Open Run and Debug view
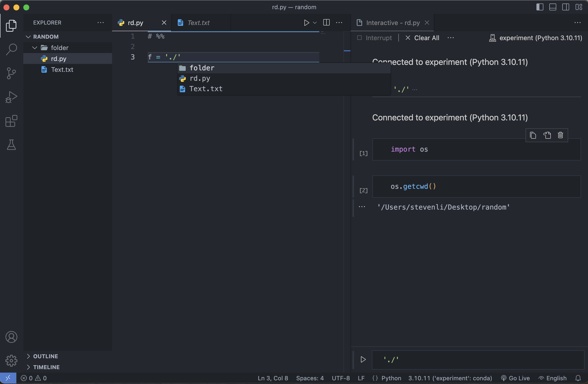The width and height of the screenshot is (588, 384). tap(11, 97)
